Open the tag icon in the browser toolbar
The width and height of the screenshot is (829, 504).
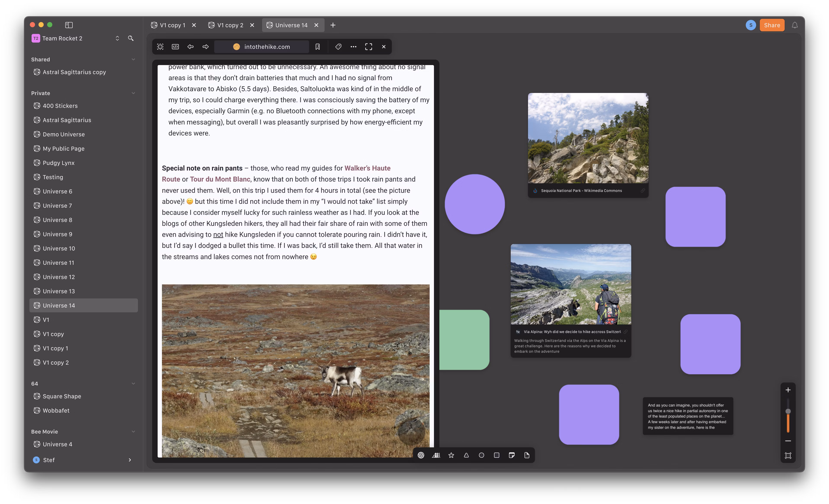coord(338,47)
